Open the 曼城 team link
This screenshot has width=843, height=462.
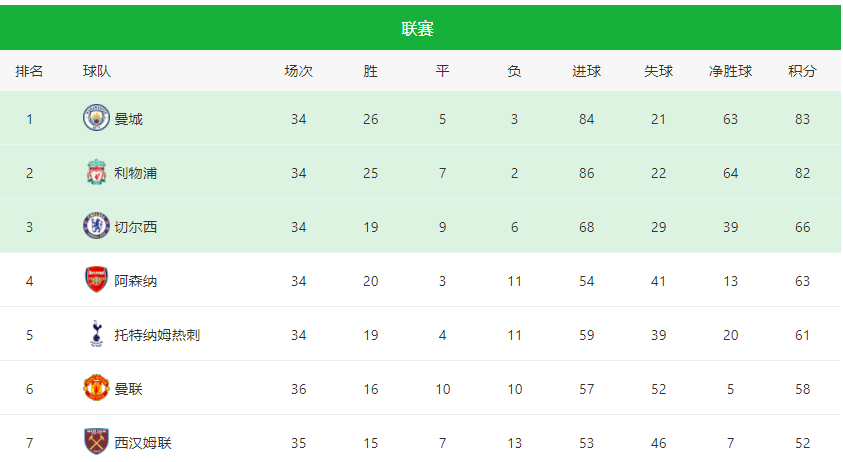128,120
